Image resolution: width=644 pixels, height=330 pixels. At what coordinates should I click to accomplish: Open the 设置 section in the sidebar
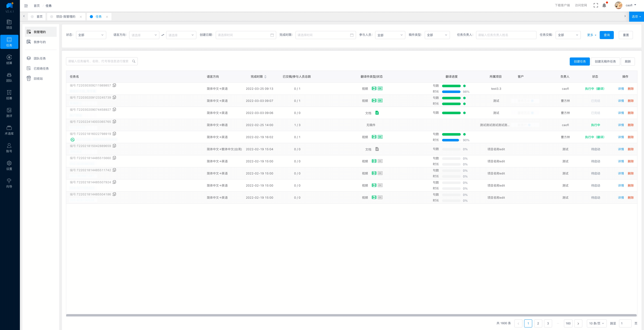9,165
